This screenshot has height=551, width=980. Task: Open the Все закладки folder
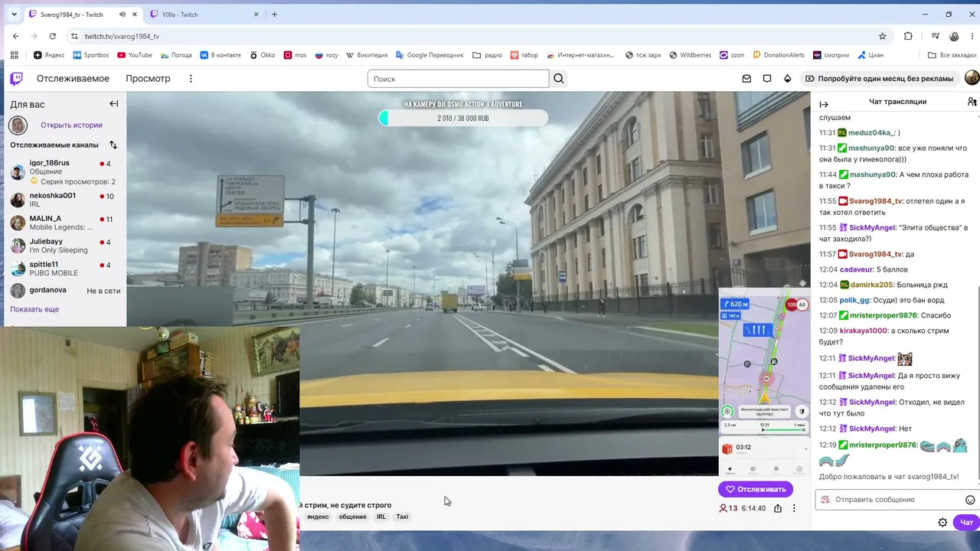[x=952, y=55]
